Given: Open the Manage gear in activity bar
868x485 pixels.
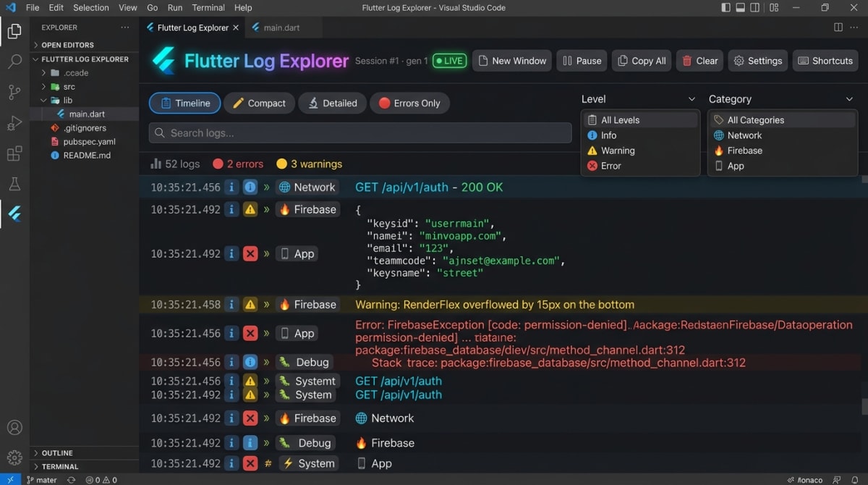Looking at the screenshot, I should (x=14, y=457).
